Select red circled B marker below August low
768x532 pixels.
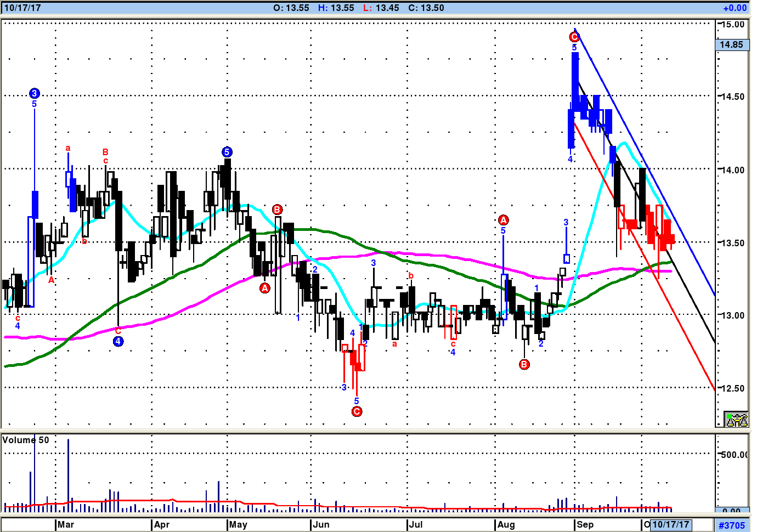click(x=524, y=364)
